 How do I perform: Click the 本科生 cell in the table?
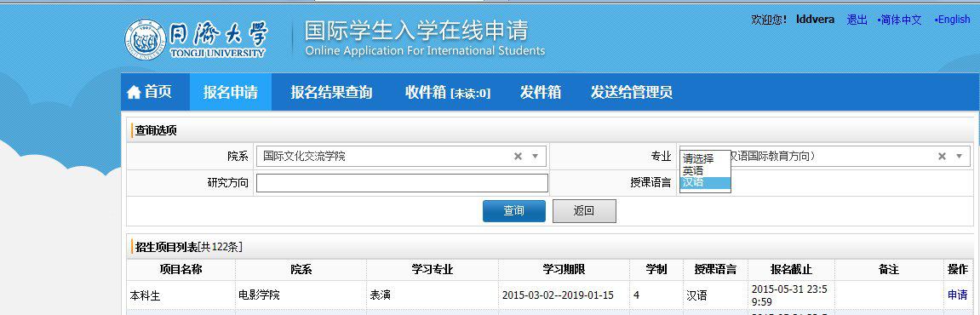pos(145,295)
